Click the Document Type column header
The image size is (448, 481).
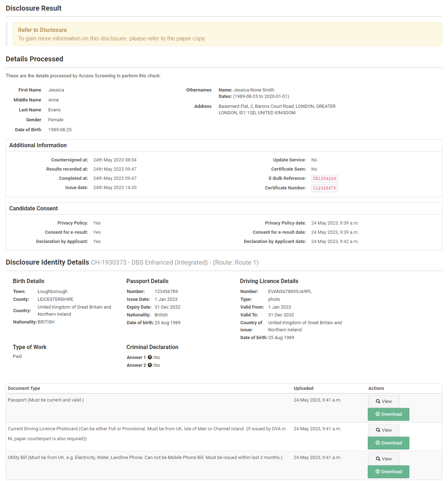coord(24,388)
